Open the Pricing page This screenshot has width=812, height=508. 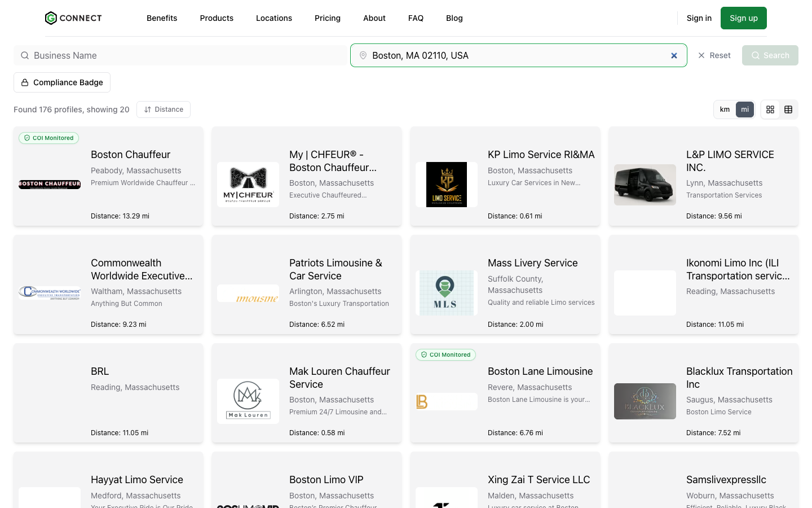(x=328, y=18)
